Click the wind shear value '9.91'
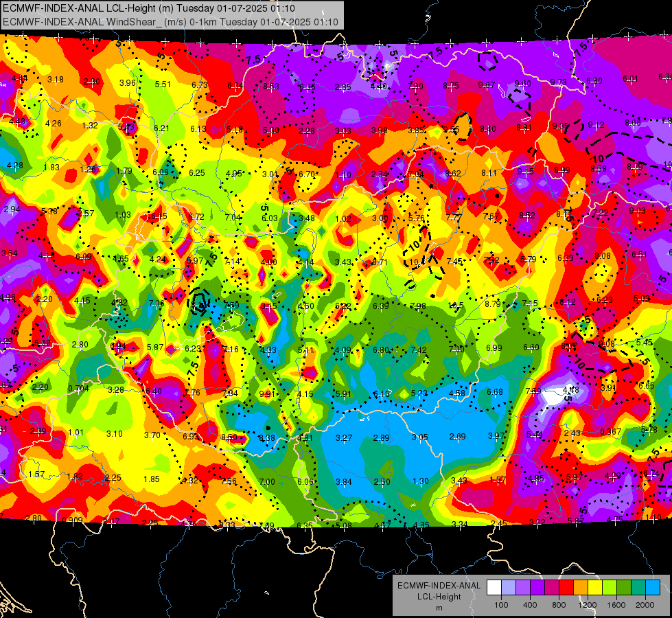The image size is (672, 618). click(267, 393)
